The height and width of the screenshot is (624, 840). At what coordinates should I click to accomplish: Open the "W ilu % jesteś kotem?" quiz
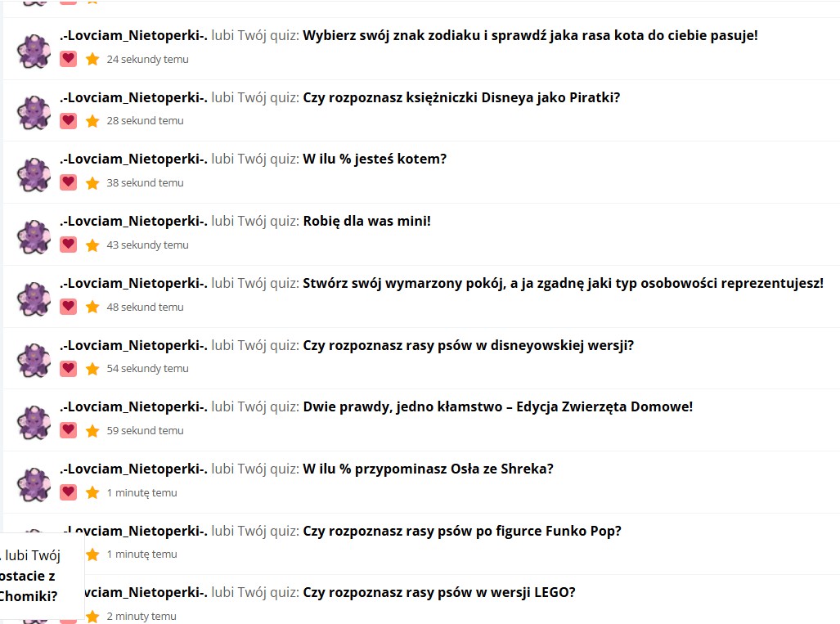click(375, 159)
